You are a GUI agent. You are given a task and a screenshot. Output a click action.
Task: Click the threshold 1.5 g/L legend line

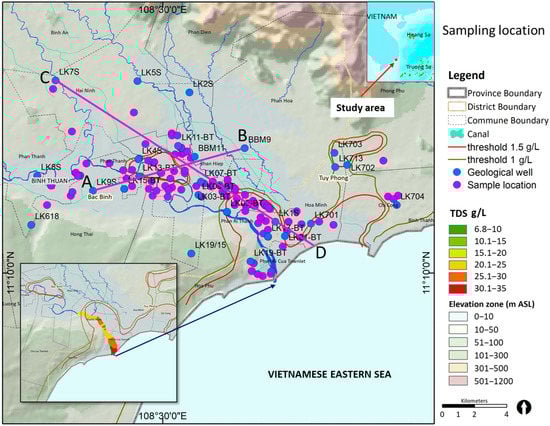(x=457, y=147)
